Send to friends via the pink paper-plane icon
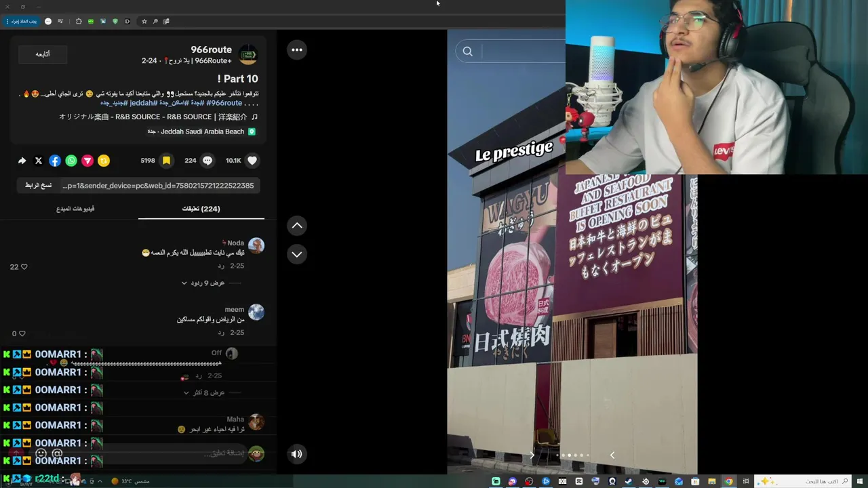The image size is (868, 488). (x=87, y=161)
